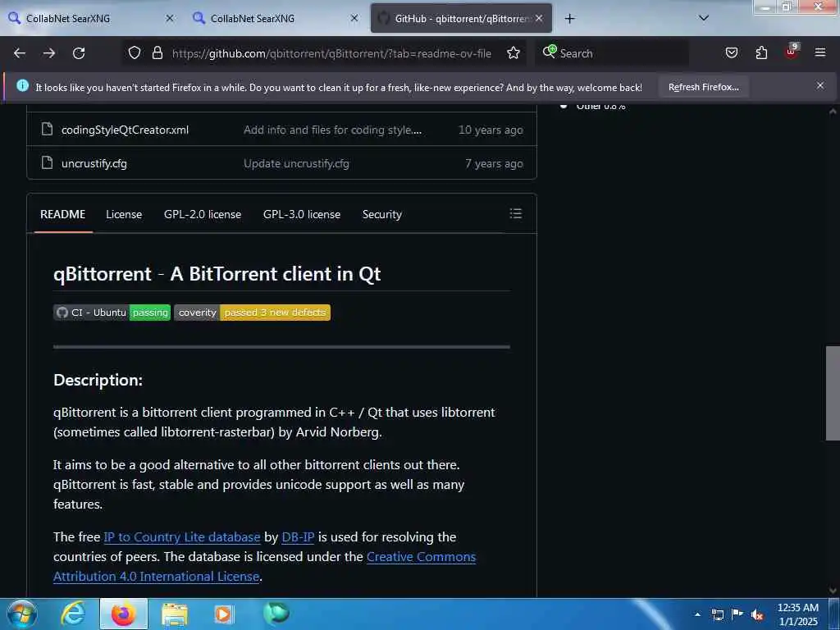Reload the GitHub page
The image size is (840, 630).
tap(79, 53)
